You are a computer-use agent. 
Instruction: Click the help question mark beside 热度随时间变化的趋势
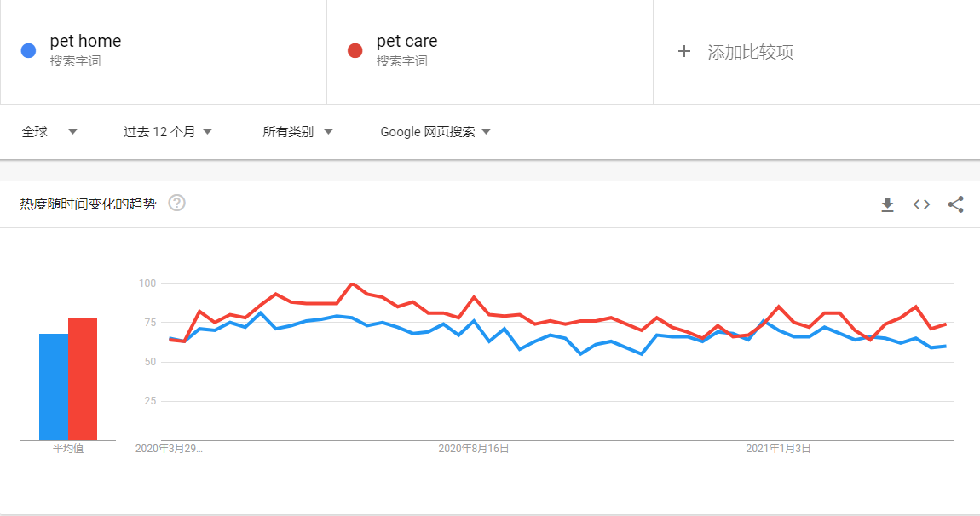[176, 204]
